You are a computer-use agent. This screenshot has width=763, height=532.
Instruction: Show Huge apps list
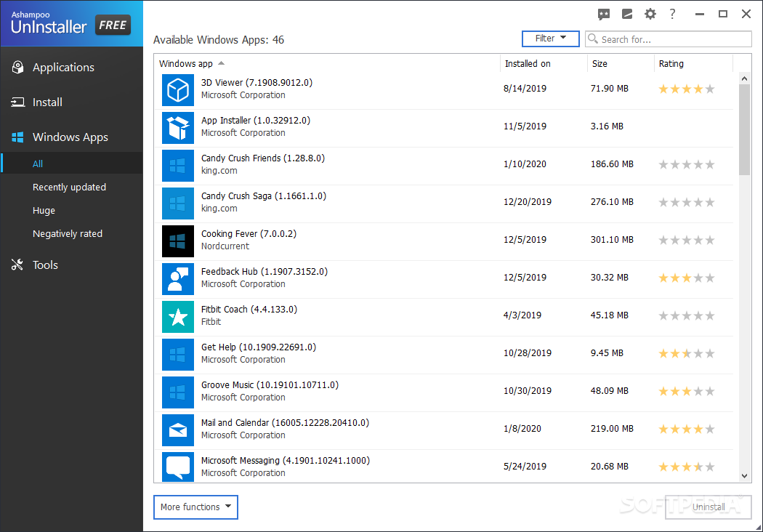click(x=44, y=211)
